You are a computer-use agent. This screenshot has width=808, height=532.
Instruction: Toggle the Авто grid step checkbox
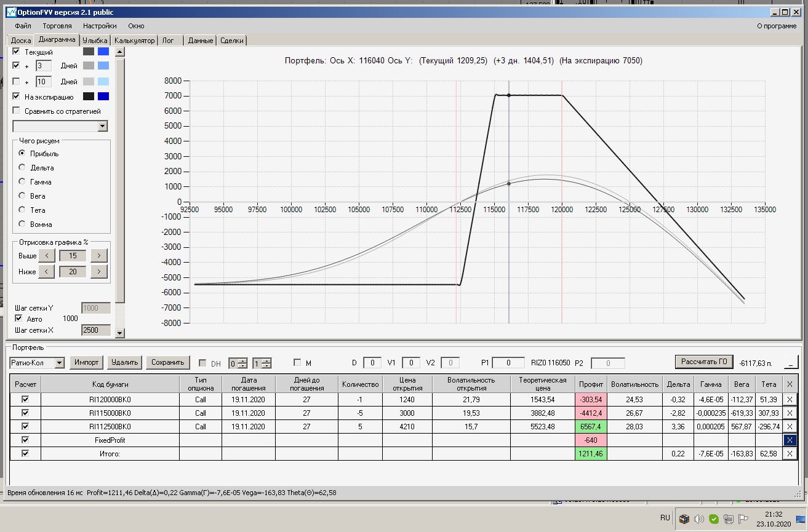pos(18,319)
